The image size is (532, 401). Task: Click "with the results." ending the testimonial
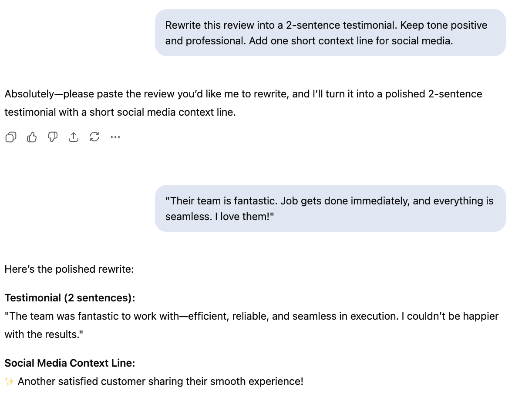pyautogui.click(x=44, y=334)
